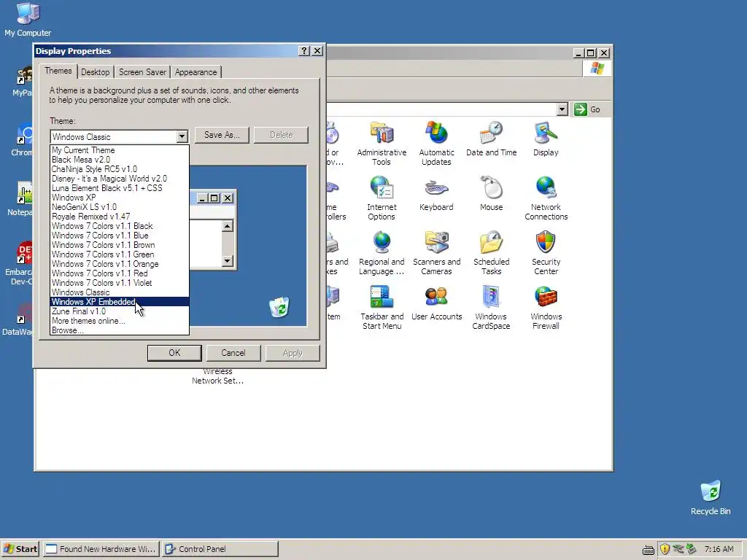
Task: Open the Start menu
Action: point(20,549)
